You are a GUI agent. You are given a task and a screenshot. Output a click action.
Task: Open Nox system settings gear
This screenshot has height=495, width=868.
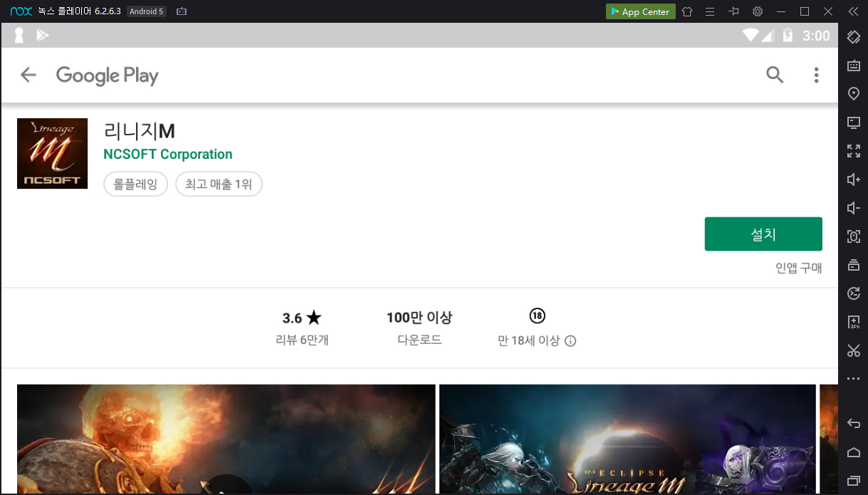point(758,11)
